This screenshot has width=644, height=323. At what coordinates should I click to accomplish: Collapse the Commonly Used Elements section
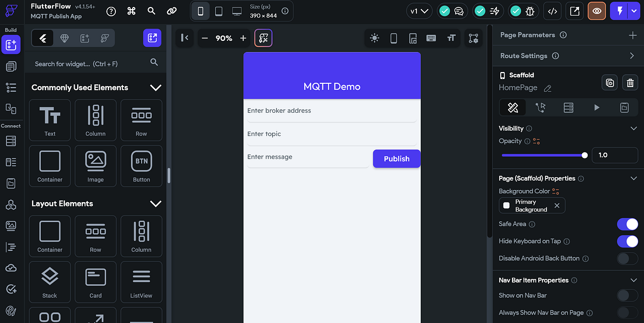[156, 87]
